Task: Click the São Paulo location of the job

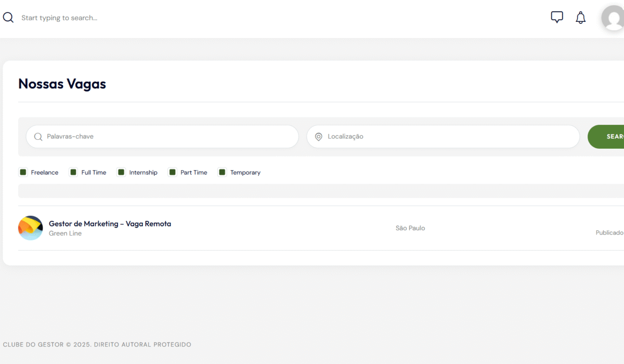Action: coord(410,228)
